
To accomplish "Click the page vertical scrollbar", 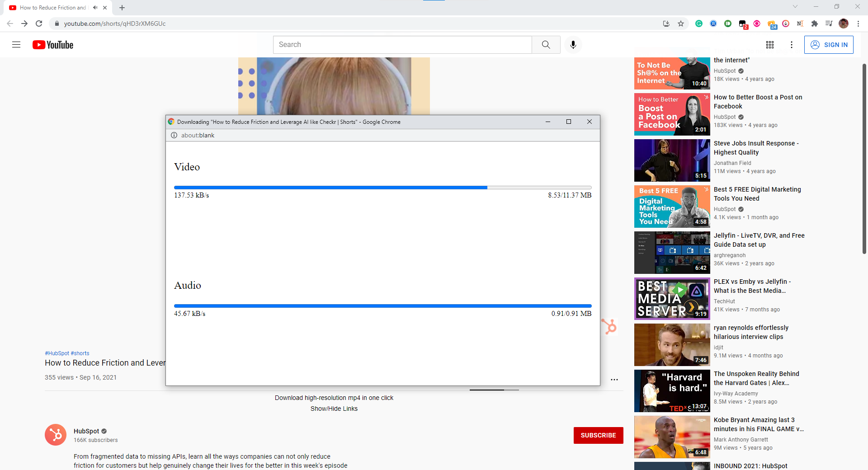I will click(864, 158).
